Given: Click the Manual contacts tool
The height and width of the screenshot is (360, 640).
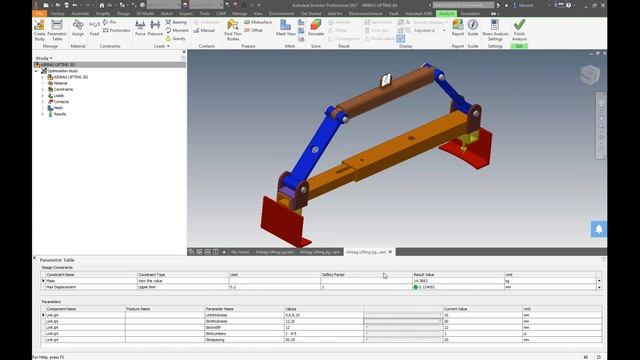Looking at the screenshot, I should coord(204,30).
